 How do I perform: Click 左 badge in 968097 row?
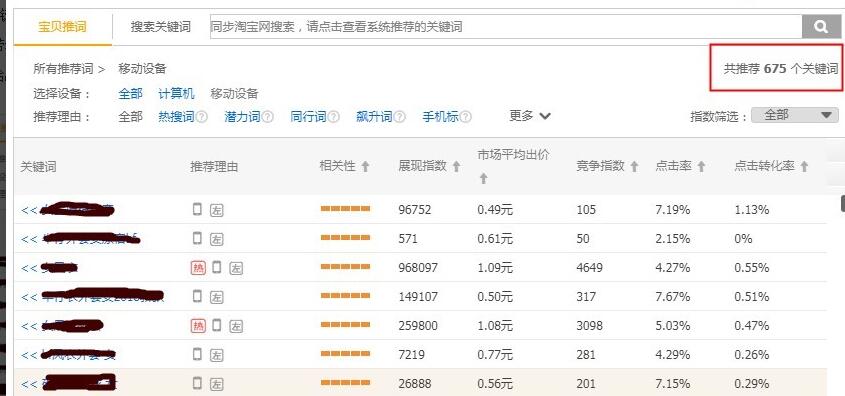[x=236, y=268]
